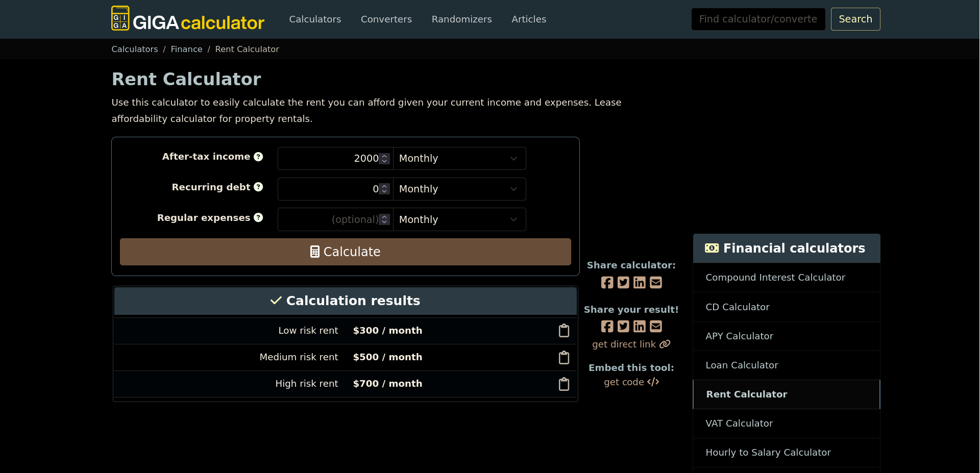Open Loan Calculator link
The height and width of the screenshot is (473, 980).
point(787,365)
